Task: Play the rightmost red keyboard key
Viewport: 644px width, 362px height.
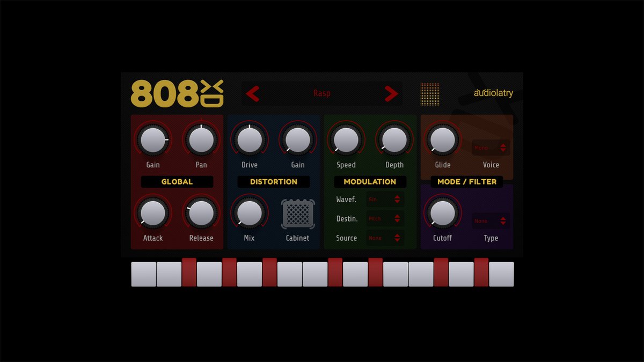Action: click(x=481, y=272)
